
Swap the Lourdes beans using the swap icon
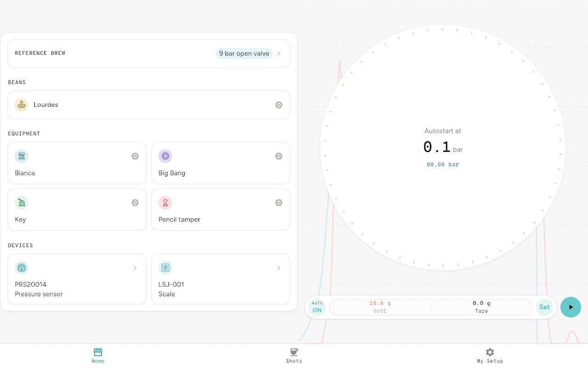tap(279, 105)
